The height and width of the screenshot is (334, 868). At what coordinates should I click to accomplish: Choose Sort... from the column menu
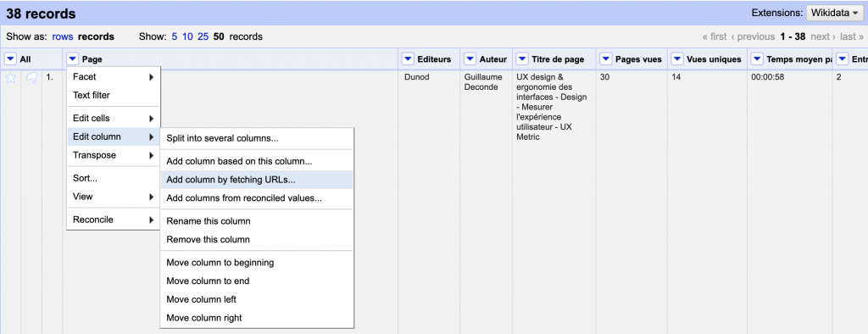[114, 178]
